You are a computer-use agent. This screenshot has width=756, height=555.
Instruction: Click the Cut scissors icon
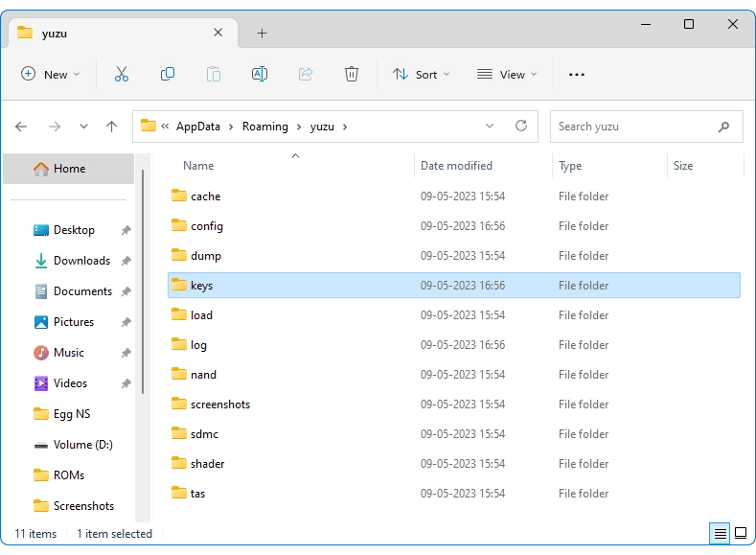coord(122,74)
